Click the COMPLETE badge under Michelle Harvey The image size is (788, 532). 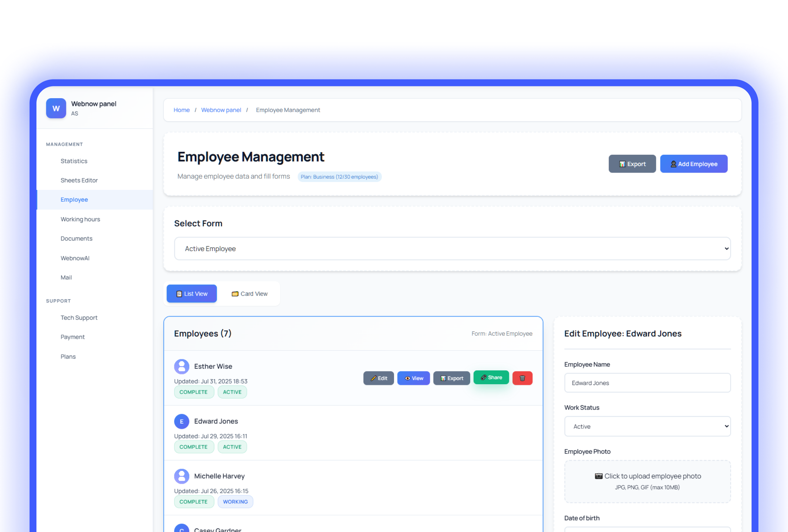pos(194,502)
